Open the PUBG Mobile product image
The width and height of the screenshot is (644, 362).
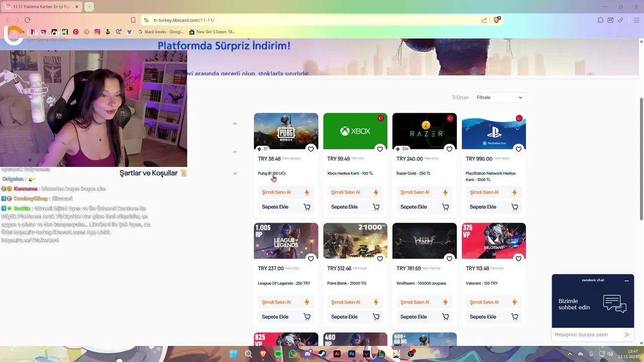(286, 131)
